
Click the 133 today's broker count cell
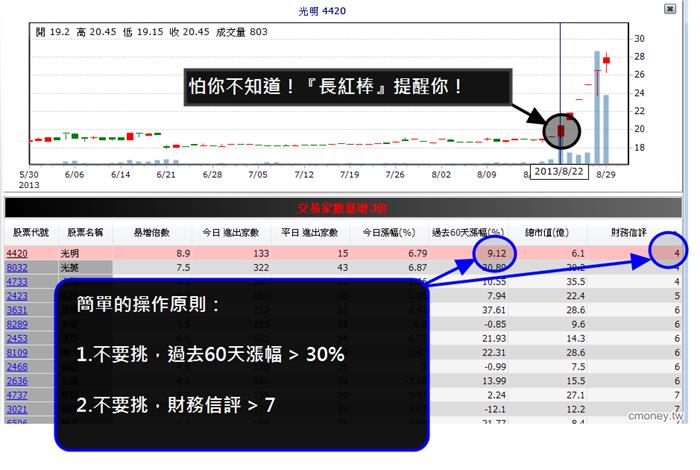(261, 254)
